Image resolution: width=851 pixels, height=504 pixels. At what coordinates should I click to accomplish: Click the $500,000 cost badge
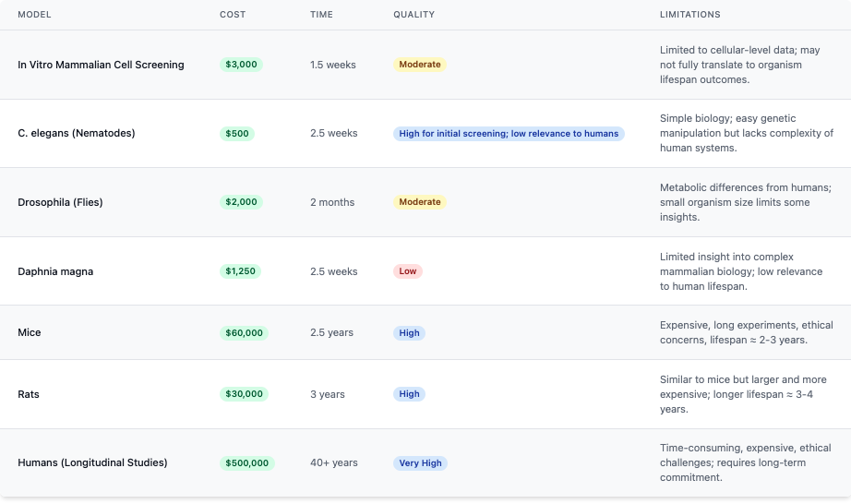coord(246,462)
